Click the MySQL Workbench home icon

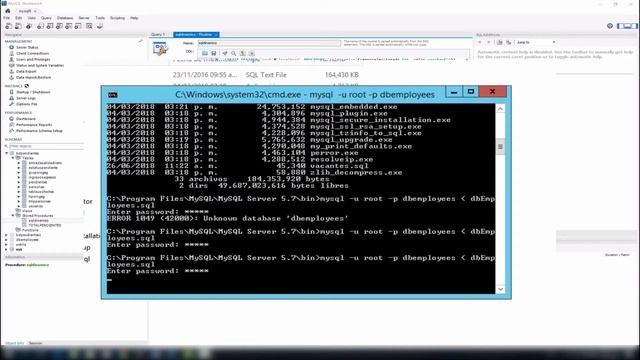click(8, 11)
